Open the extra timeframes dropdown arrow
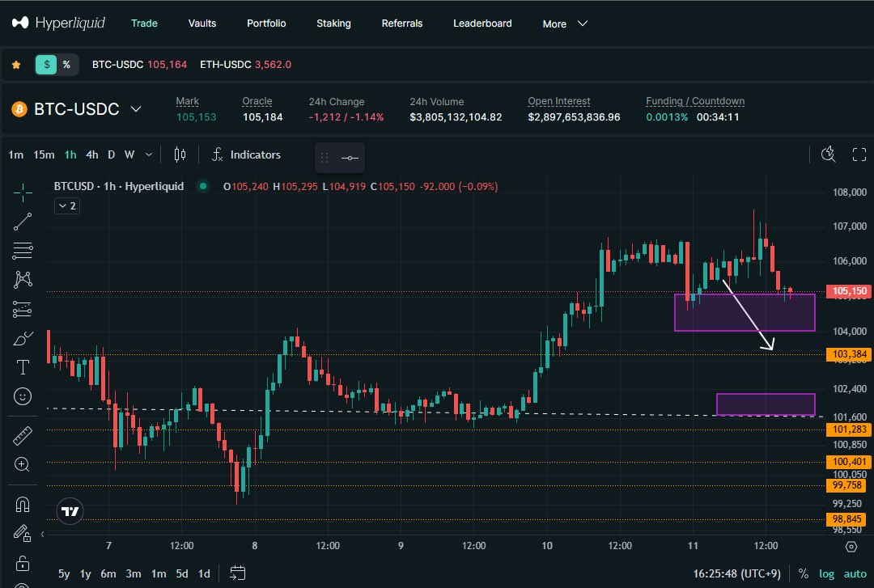 (149, 154)
